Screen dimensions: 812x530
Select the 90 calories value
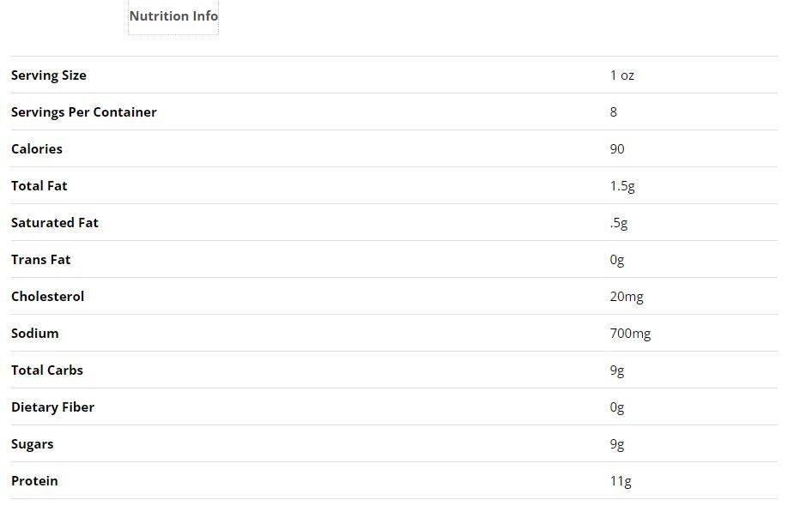pos(617,149)
